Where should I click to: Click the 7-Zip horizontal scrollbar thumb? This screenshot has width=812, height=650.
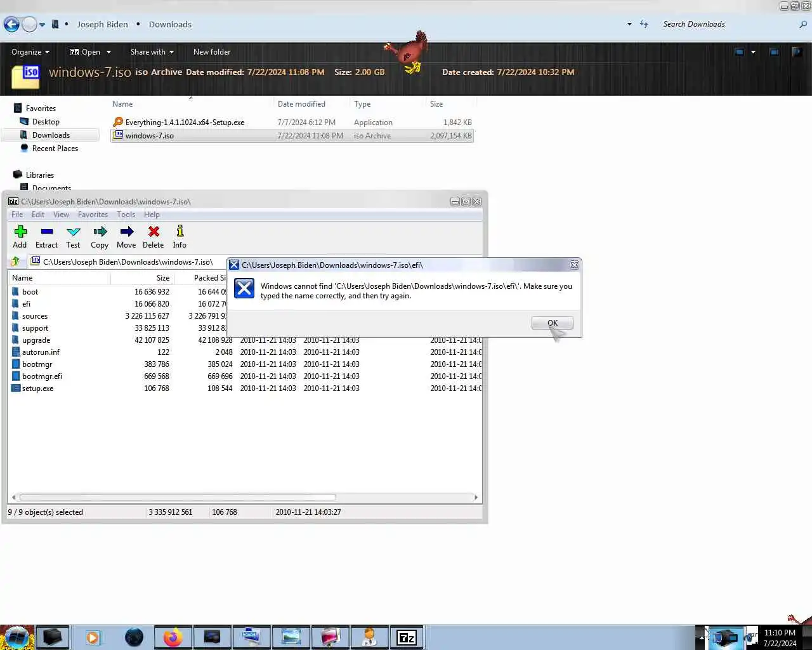pyautogui.click(x=177, y=497)
